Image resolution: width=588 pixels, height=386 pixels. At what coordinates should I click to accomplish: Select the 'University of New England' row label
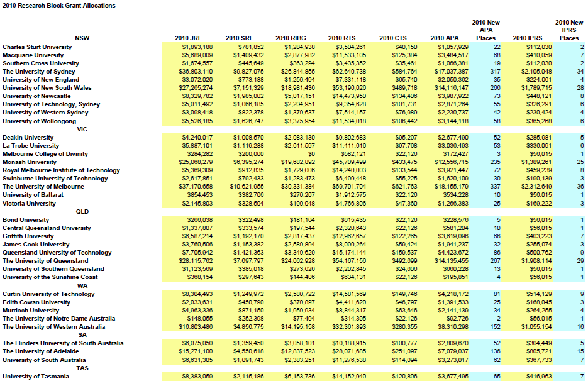pos(40,80)
